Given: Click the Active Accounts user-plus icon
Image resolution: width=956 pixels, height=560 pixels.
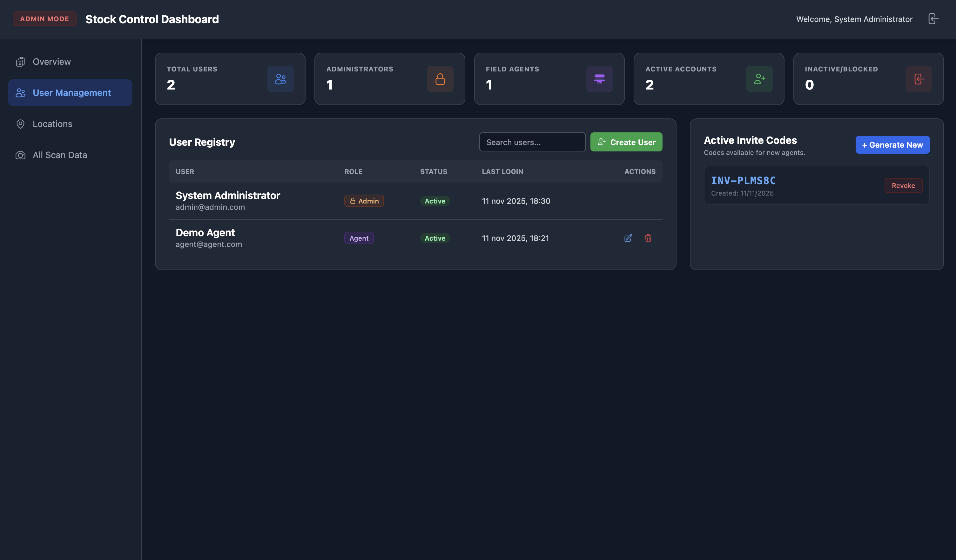Looking at the screenshot, I should 759,79.
